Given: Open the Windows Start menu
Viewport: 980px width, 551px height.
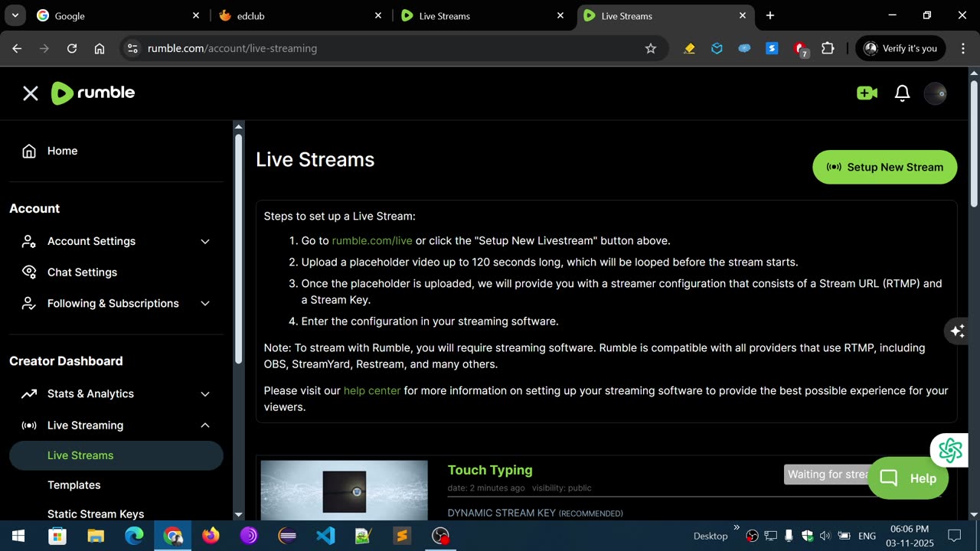Looking at the screenshot, I should (x=18, y=536).
